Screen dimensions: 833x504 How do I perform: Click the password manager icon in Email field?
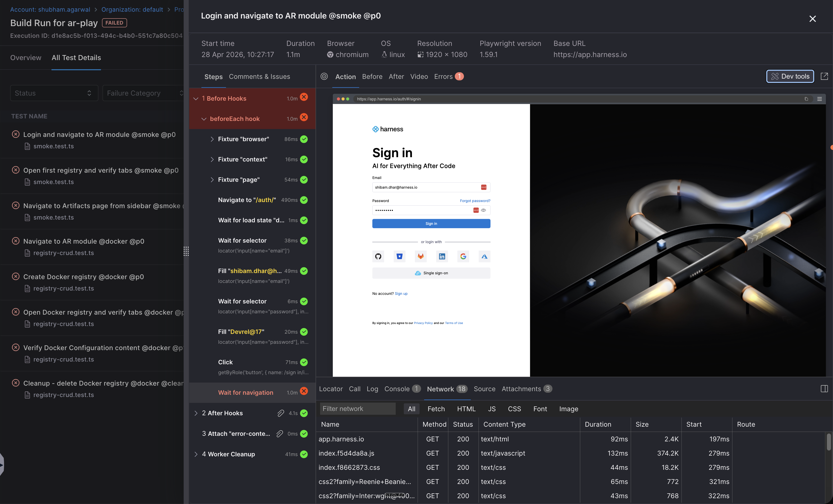pos(484,187)
